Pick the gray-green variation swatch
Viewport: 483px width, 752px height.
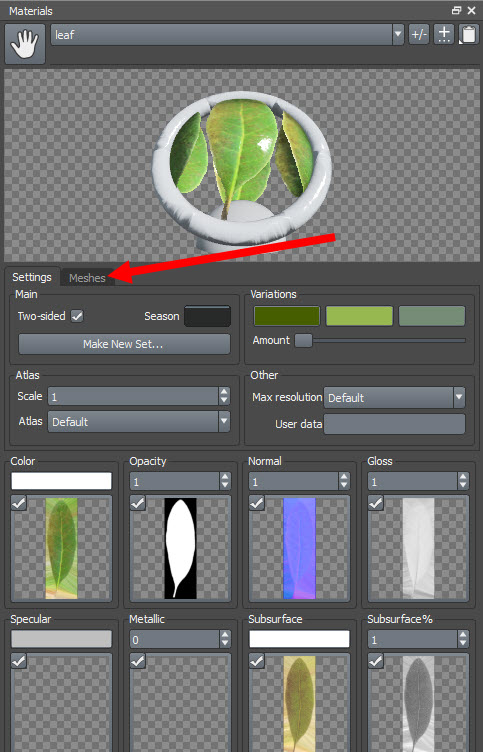click(432, 316)
